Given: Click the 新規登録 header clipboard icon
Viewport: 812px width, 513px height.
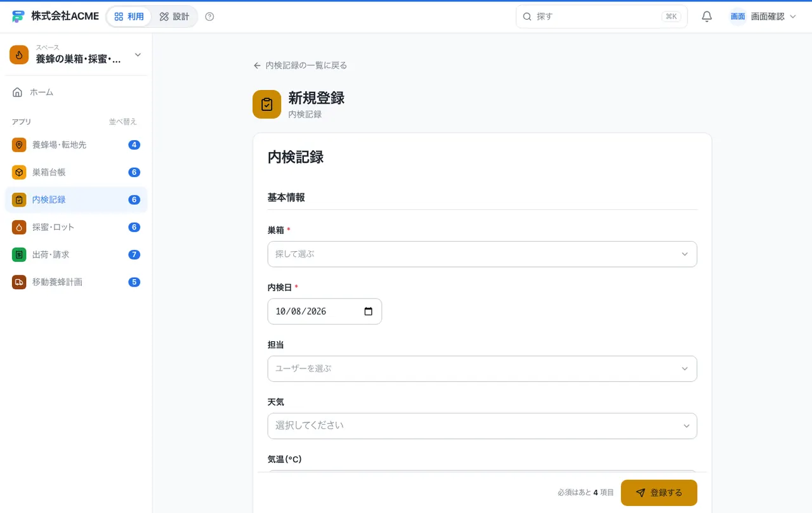Looking at the screenshot, I should point(266,104).
